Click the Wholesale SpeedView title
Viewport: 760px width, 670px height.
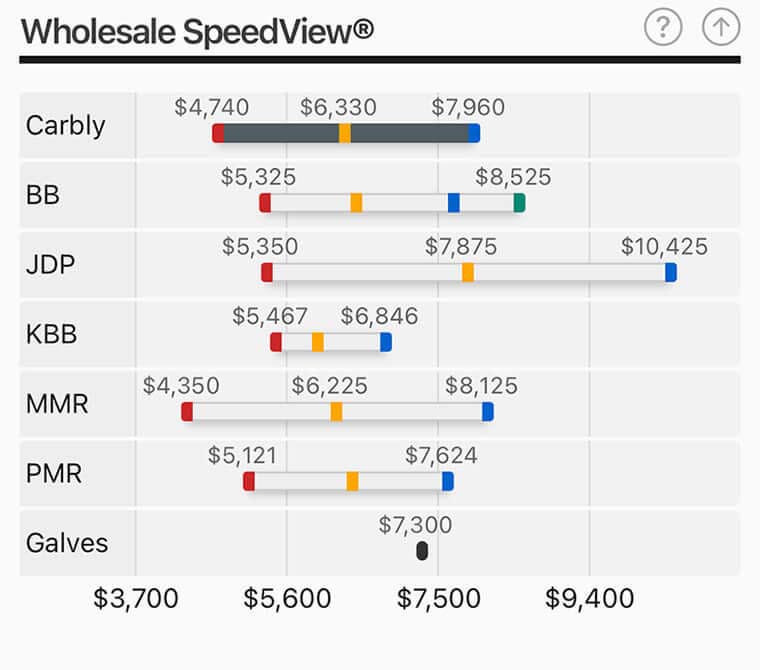[198, 31]
